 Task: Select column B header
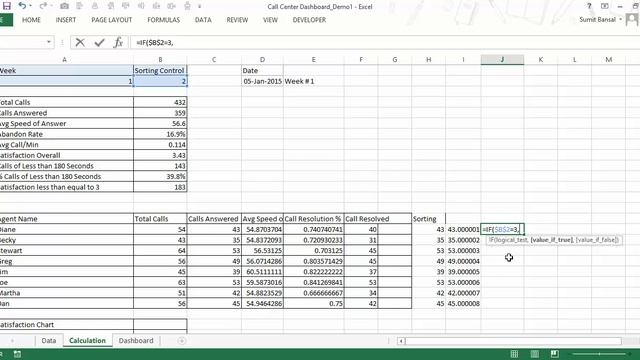pos(160,60)
